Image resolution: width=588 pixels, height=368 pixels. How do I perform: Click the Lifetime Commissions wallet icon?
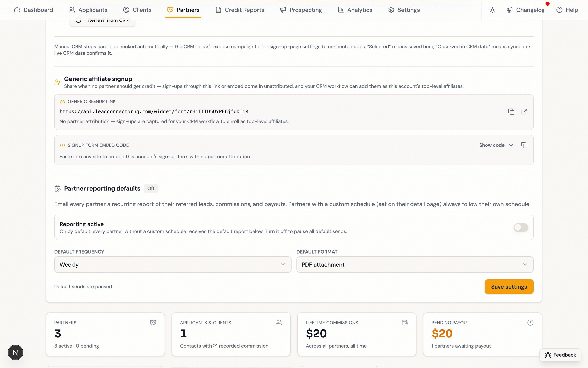click(x=405, y=323)
